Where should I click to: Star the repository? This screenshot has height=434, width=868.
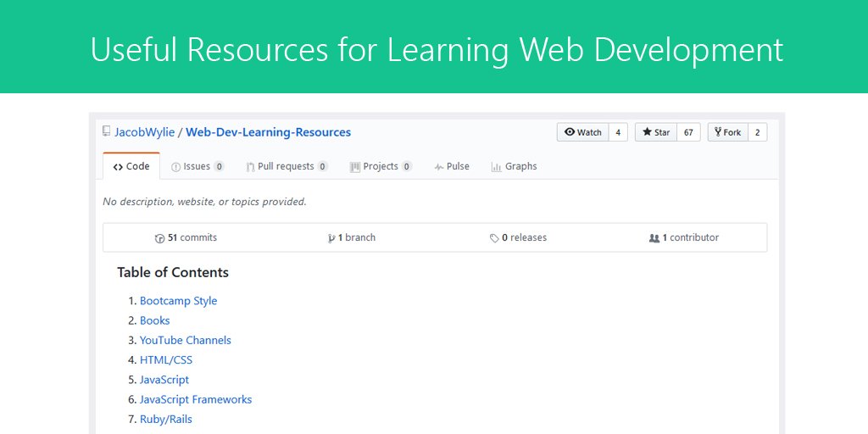[x=656, y=132]
